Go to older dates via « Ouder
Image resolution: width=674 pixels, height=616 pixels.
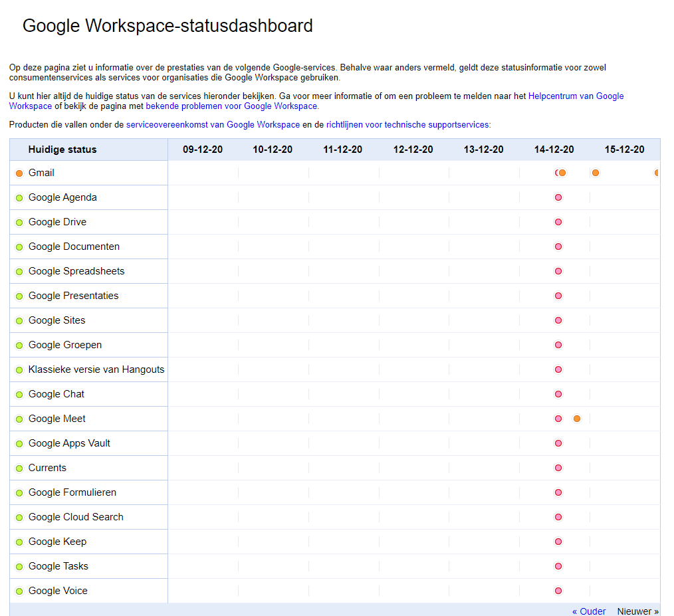tap(589, 611)
